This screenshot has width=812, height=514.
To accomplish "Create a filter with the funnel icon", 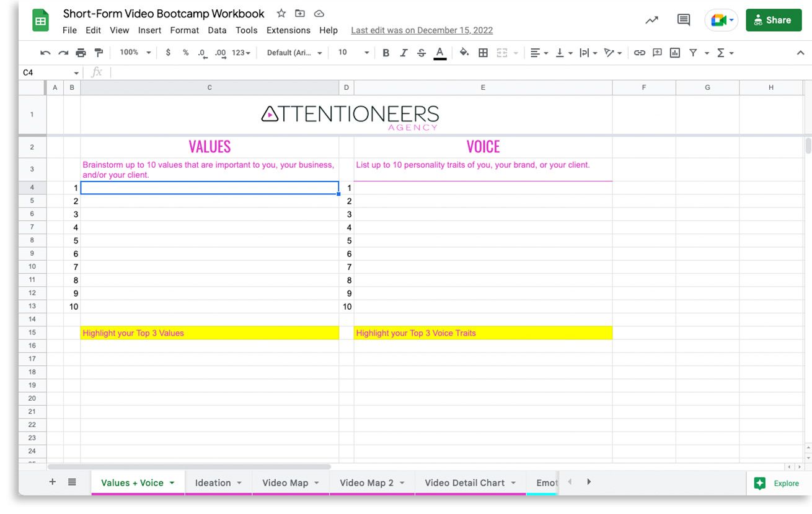I will click(x=693, y=53).
